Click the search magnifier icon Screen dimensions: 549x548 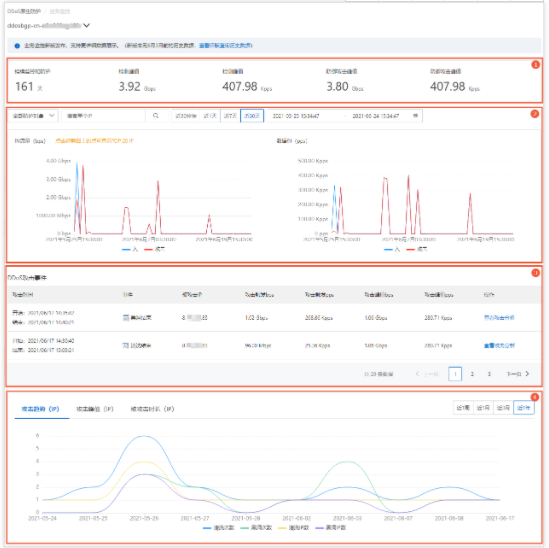(x=156, y=116)
